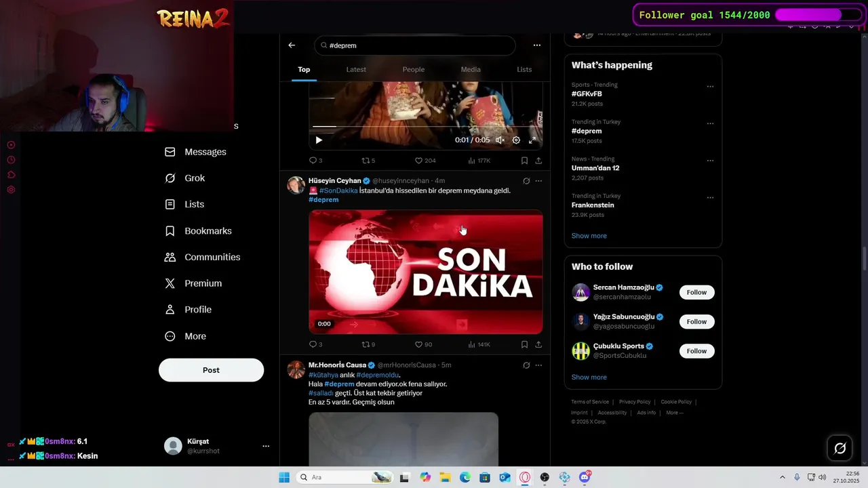Open options for #deprem trend

pos(710,124)
